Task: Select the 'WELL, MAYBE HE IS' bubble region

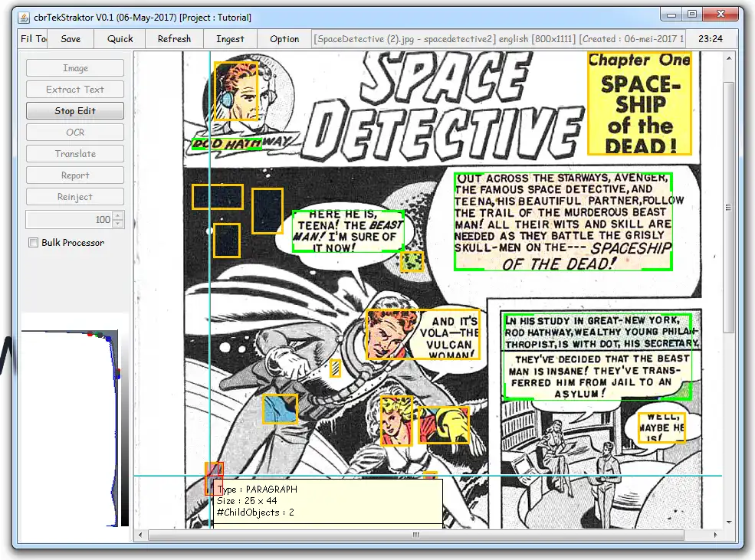Action: (x=661, y=427)
